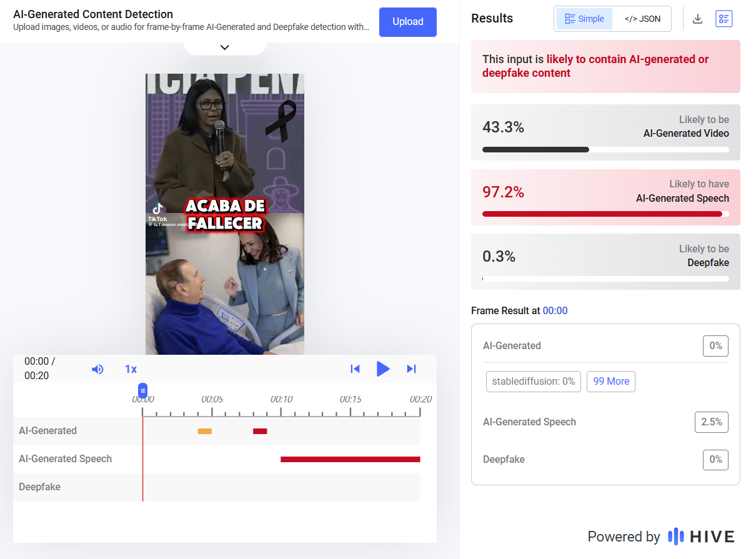
Task: Click the HIVE logo
Action: click(701, 536)
